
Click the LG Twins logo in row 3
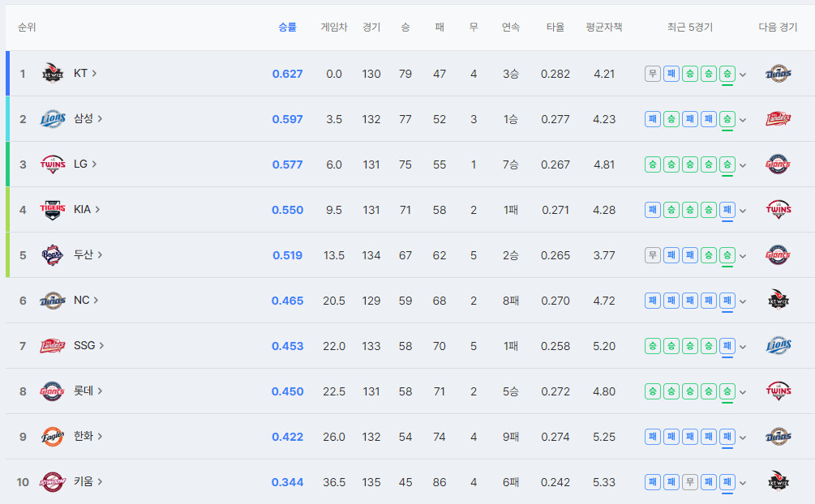(53, 164)
